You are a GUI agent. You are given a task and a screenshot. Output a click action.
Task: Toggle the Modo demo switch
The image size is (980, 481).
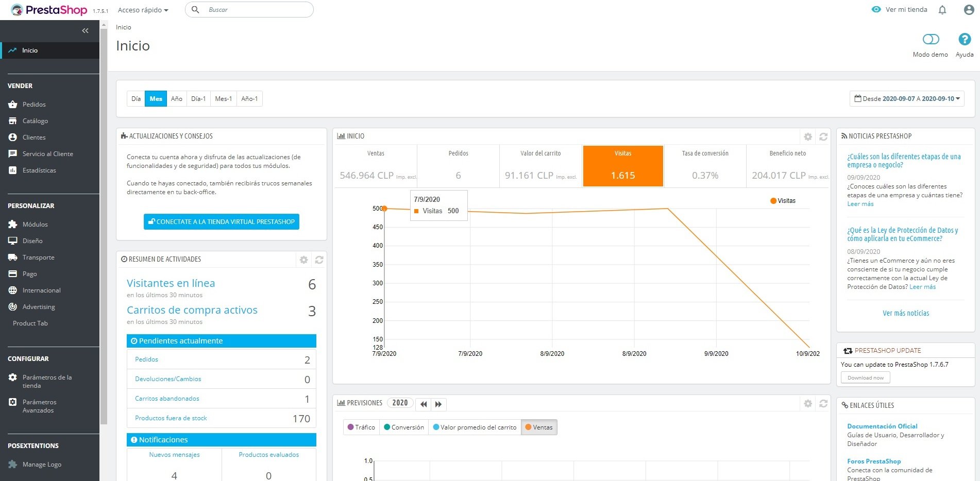(931, 39)
